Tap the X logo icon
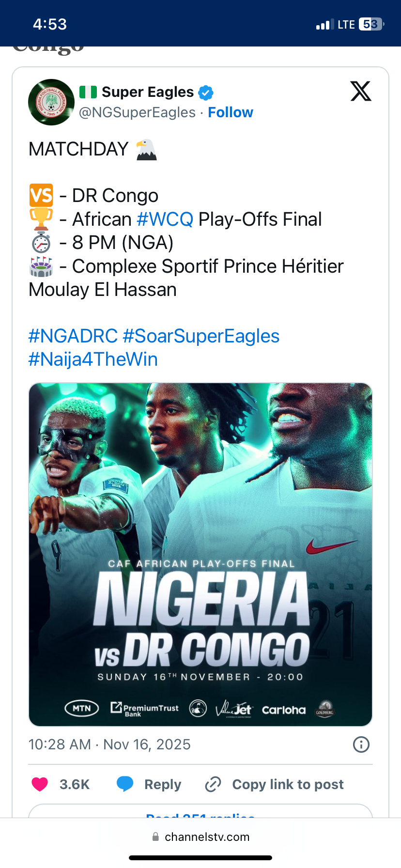 click(x=361, y=91)
